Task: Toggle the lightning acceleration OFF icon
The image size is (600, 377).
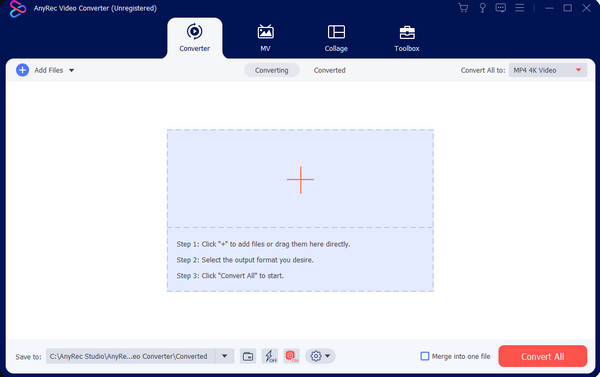Action: click(x=271, y=356)
